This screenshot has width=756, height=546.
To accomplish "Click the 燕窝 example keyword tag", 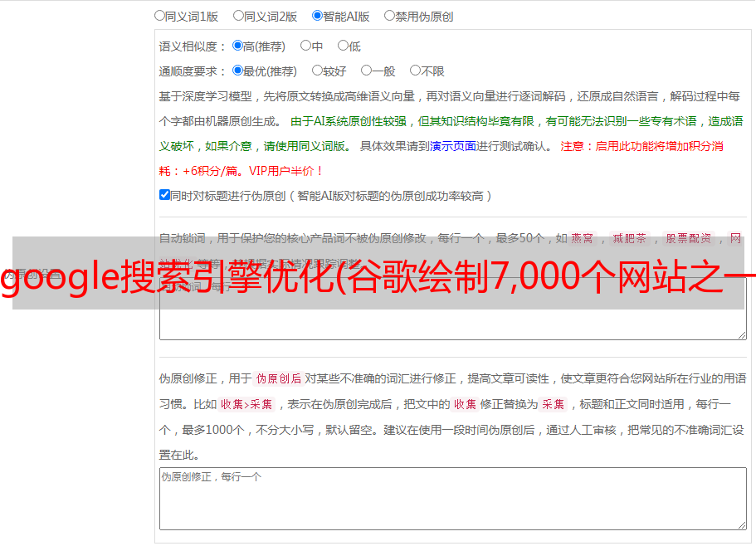I will [x=583, y=238].
